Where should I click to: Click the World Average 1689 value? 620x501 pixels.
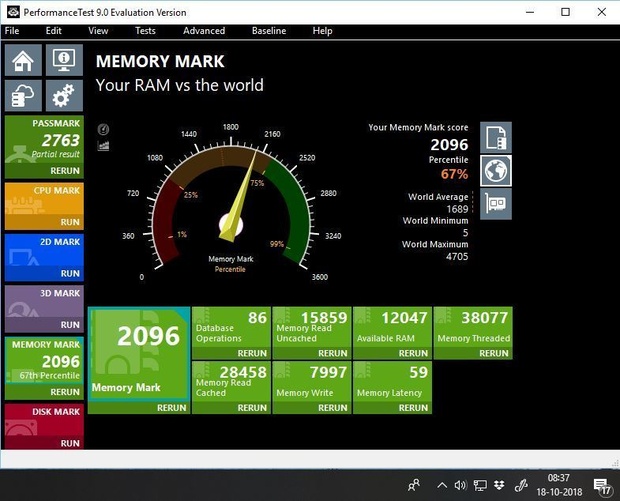[457, 209]
